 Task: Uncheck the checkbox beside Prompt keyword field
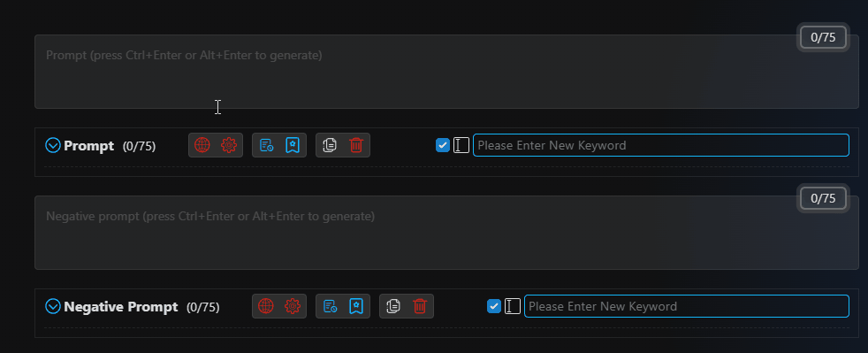pyautogui.click(x=443, y=145)
